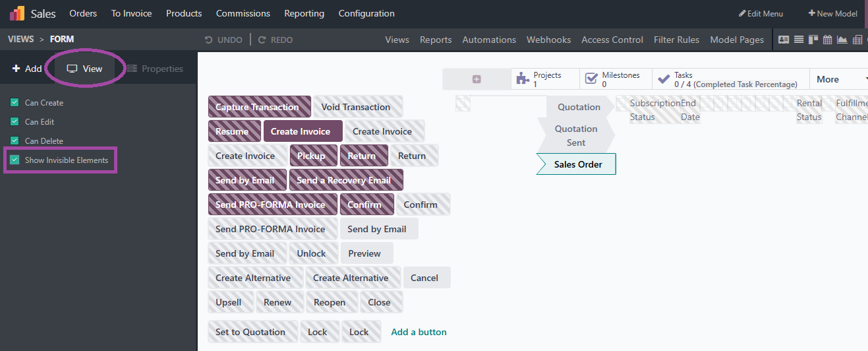Click the Quotation Sent status stage
The image size is (868, 351).
[x=575, y=136]
